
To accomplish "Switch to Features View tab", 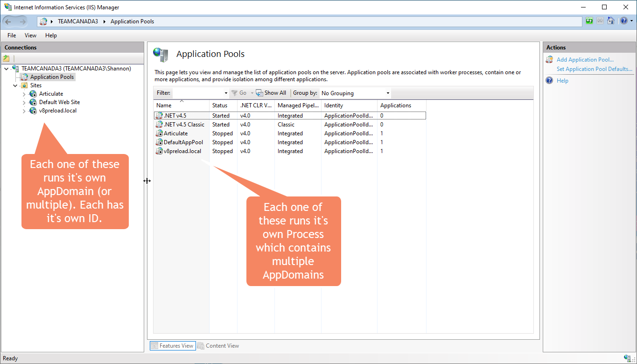I will click(x=172, y=346).
